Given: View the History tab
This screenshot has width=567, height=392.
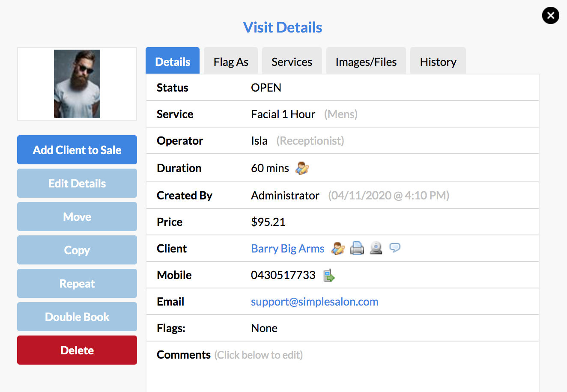Looking at the screenshot, I should point(438,62).
